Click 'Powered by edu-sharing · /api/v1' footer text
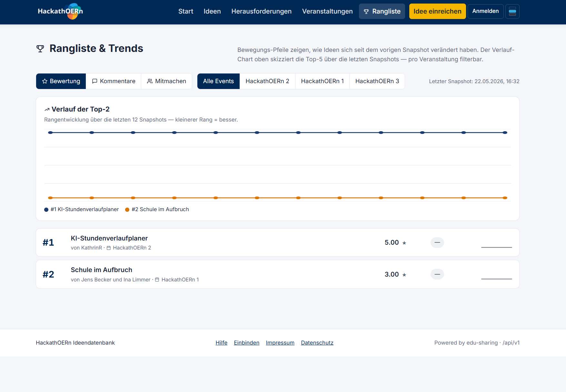Screen dimensions: 566x392 click(477, 343)
